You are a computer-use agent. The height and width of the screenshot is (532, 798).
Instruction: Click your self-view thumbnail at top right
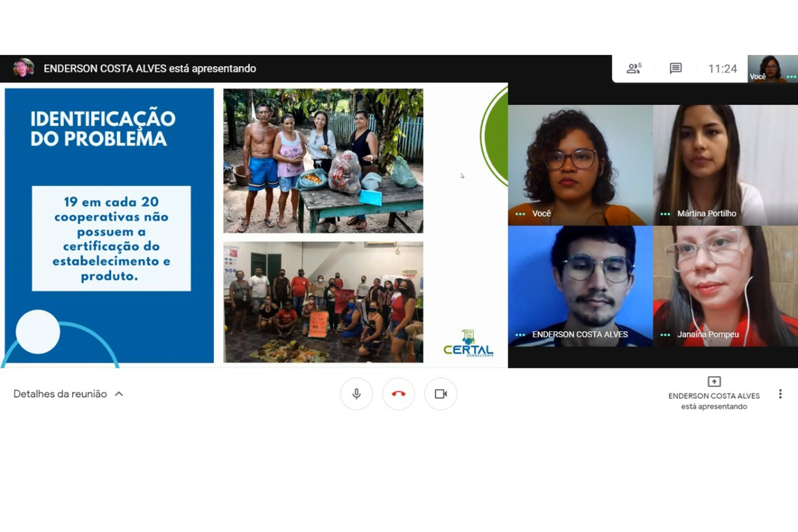[772, 68]
